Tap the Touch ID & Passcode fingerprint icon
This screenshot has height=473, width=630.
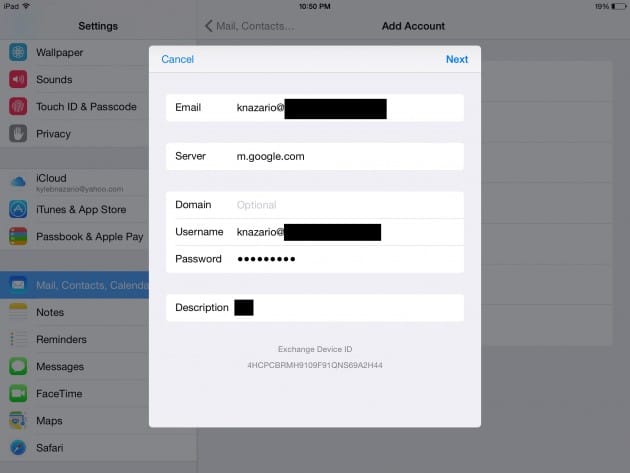coord(18,106)
